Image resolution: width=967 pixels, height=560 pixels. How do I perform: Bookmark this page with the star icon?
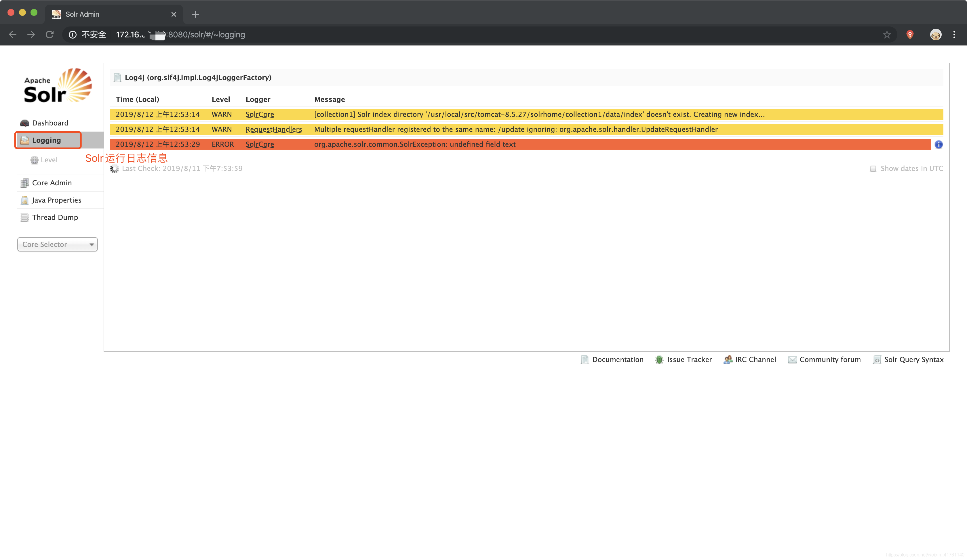(x=887, y=35)
